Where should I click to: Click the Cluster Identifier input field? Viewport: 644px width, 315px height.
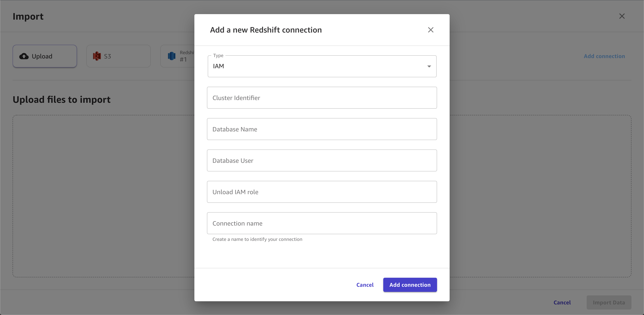click(x=322, y=98)
